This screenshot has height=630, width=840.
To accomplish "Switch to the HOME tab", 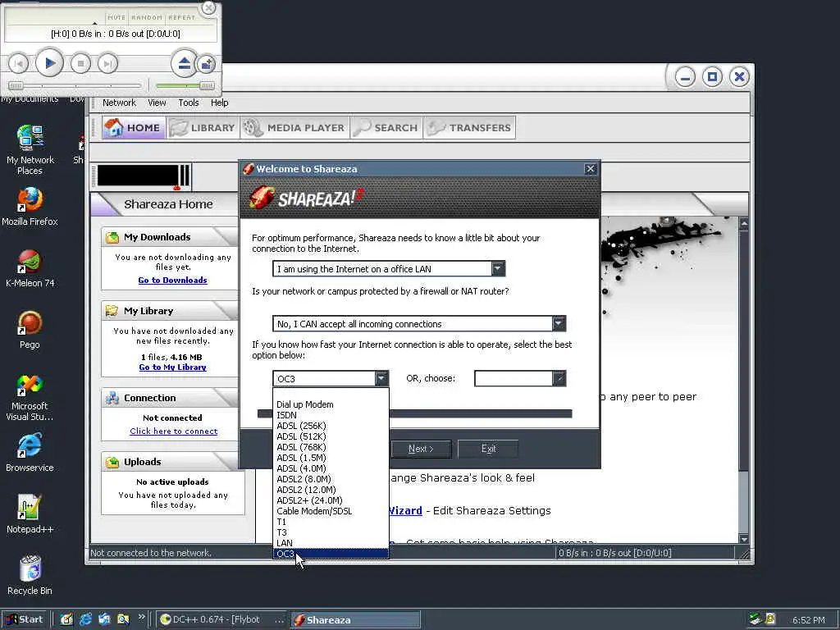I will click(134, 127).
